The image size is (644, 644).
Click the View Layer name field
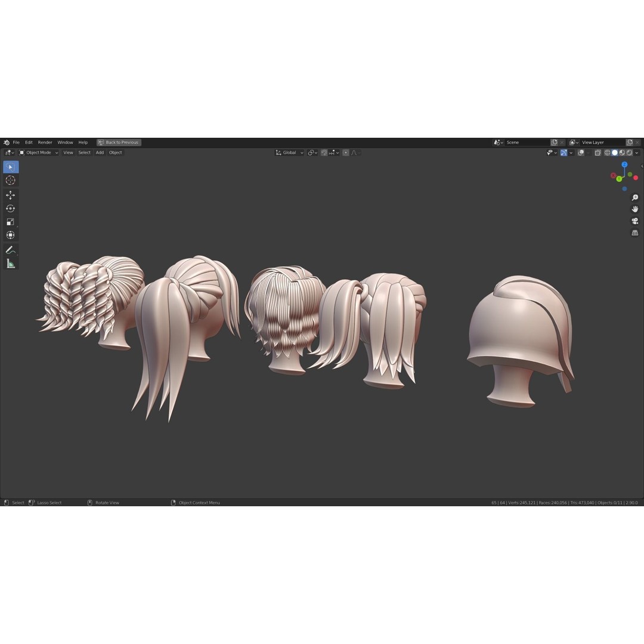click(x=602, y=143)
